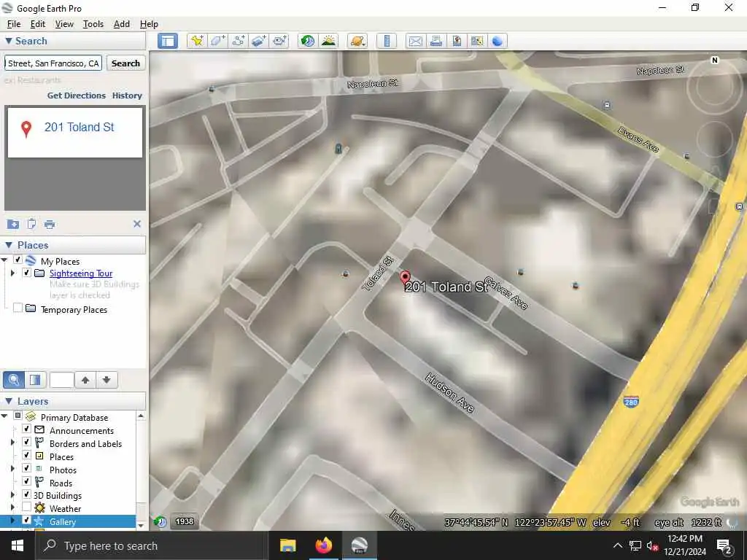Uncheck Borders and Labels layer
This screenshot has height=560, width=747.
point(27,443)
